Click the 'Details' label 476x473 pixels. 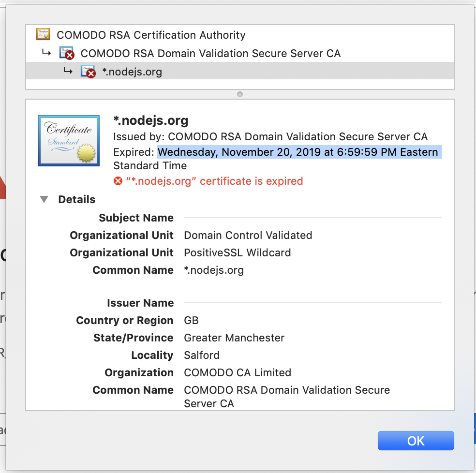(77, 199)
